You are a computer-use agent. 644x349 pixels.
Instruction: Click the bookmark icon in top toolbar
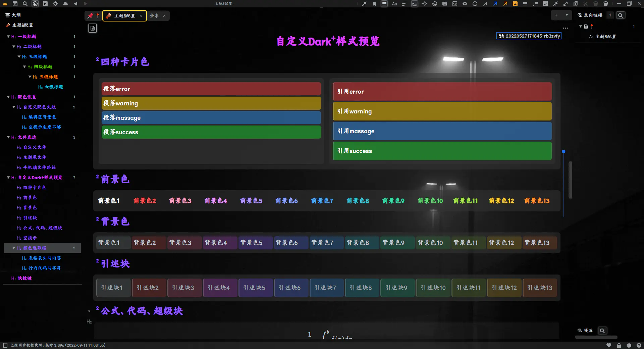(374, 4)
